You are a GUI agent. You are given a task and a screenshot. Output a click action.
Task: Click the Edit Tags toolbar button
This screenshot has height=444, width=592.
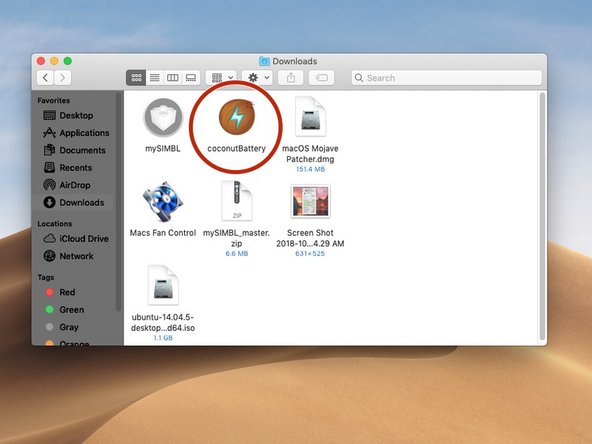pos(321,78)
